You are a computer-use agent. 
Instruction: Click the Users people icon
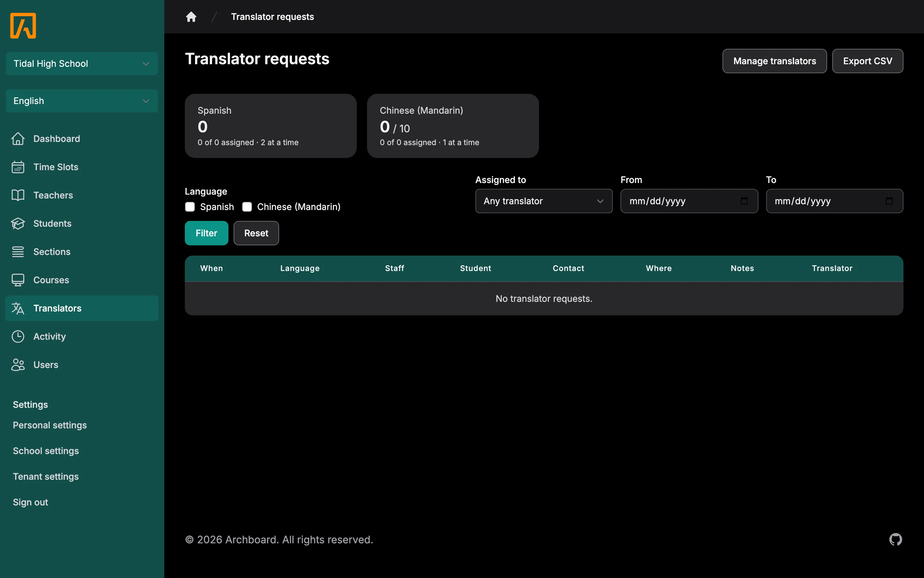(x=18, y=365)
